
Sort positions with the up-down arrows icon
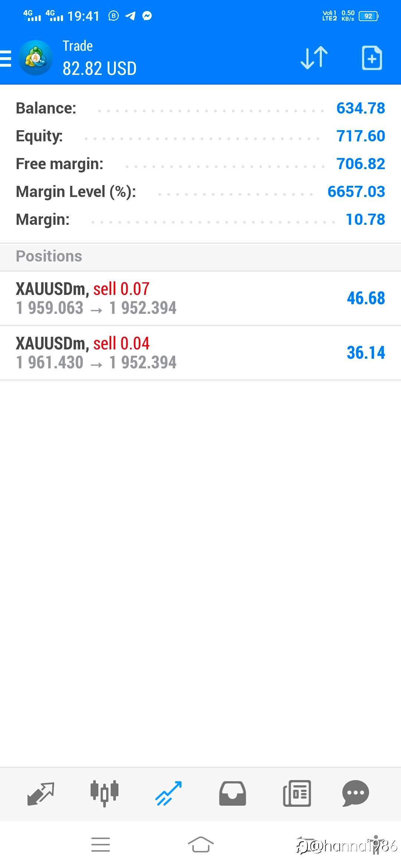pyautogui.click(x=314, y=58)
